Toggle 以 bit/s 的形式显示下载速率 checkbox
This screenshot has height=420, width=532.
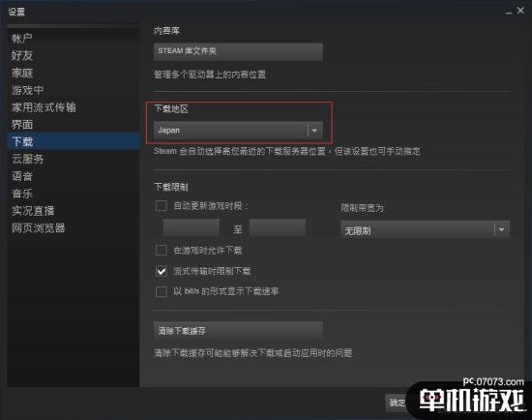click(x=162, y=291)
